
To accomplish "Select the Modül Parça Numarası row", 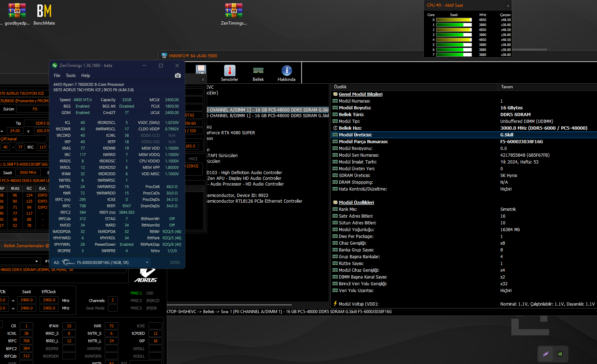I will click(x=464, y=142).
